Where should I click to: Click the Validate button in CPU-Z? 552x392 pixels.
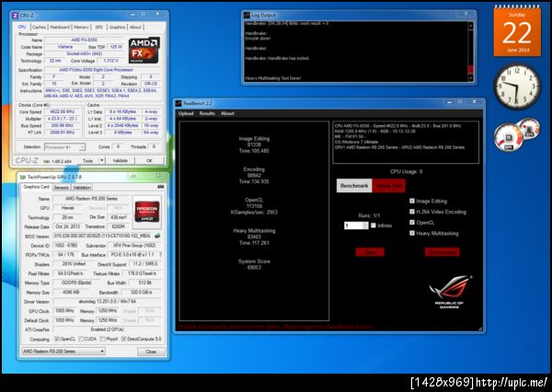pos(120,161)
